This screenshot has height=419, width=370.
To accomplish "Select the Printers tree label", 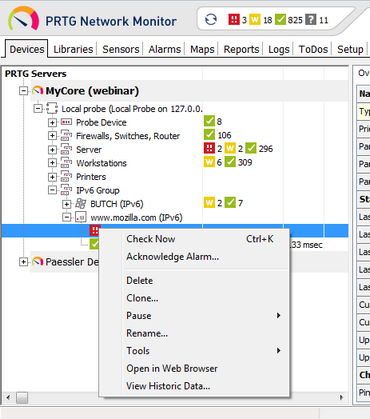I will point(91,177).
